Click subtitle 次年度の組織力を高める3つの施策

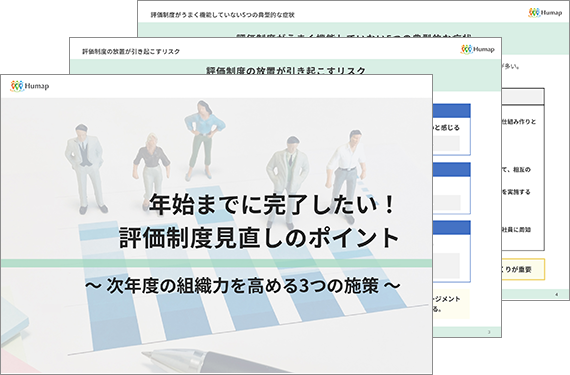[x=243, y=286]
